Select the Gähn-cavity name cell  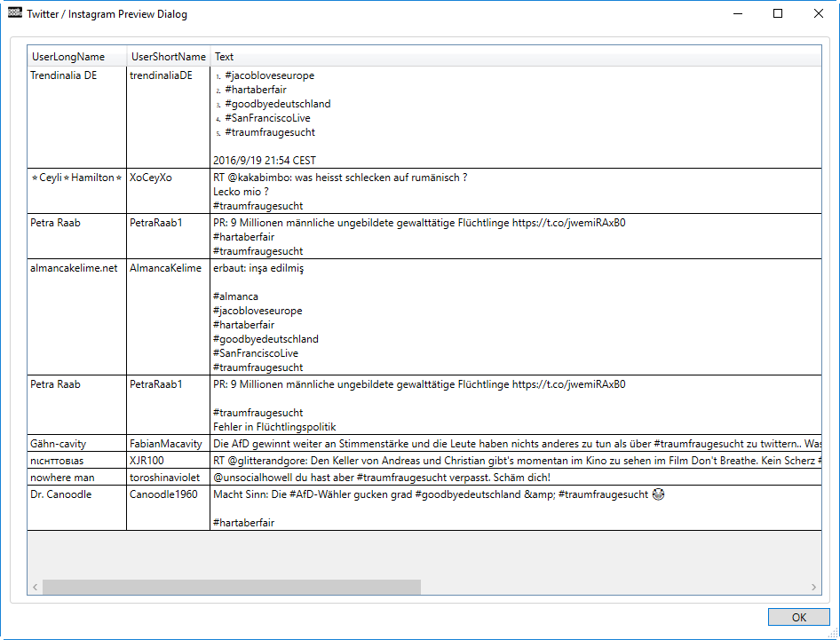[76, 444]
